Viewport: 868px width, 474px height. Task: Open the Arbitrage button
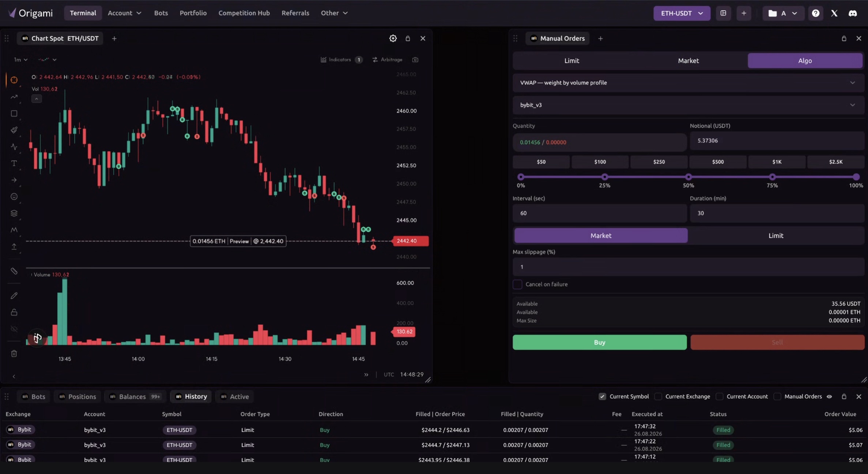tap(387, 60)
